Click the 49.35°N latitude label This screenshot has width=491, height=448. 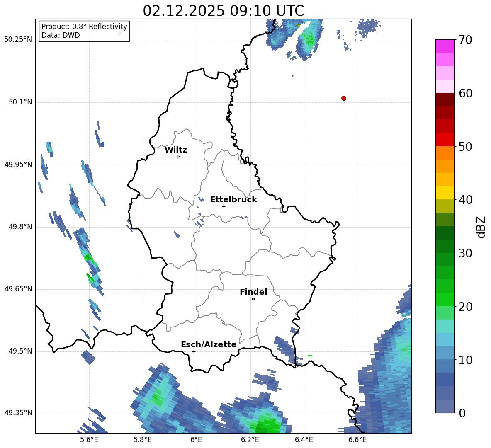coord(18,413)
